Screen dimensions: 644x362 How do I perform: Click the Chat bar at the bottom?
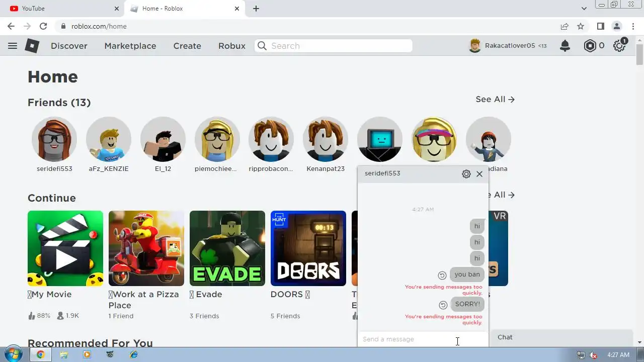pyautogui.click(x=561, y=337)
